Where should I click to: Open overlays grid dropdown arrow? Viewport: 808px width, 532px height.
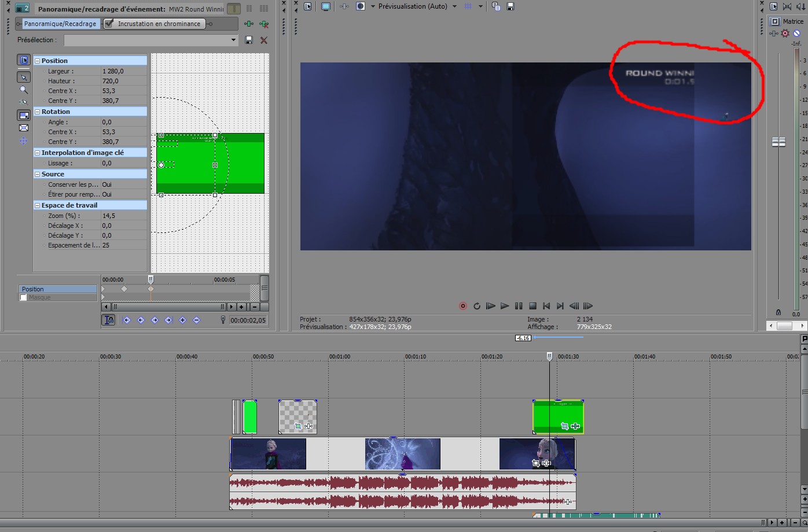point(480,6)
